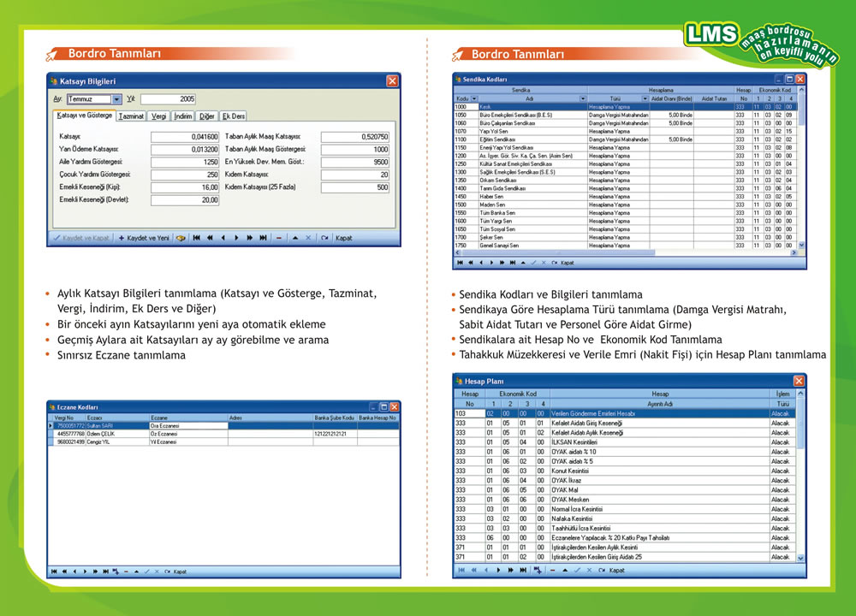The width and height of the screenshot is (856, 616).
Task: Jump to last record in Sendika Kodları
Action: tap(512, 263)
